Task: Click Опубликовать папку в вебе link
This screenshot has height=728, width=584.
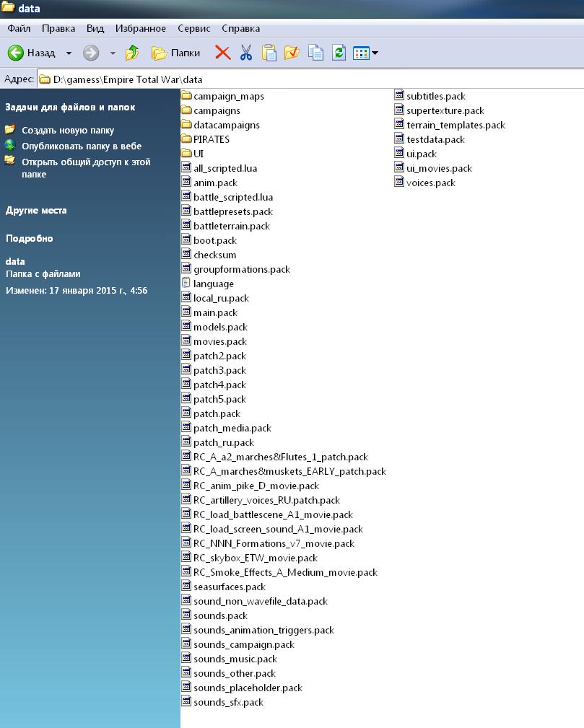Action: coord(82,146)
